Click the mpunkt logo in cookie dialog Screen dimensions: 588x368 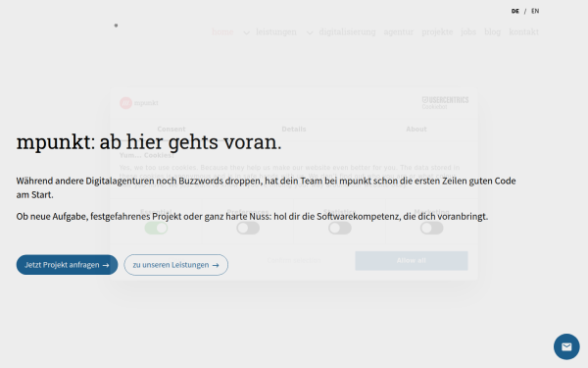pyautogui.click(x=139, y=103)
